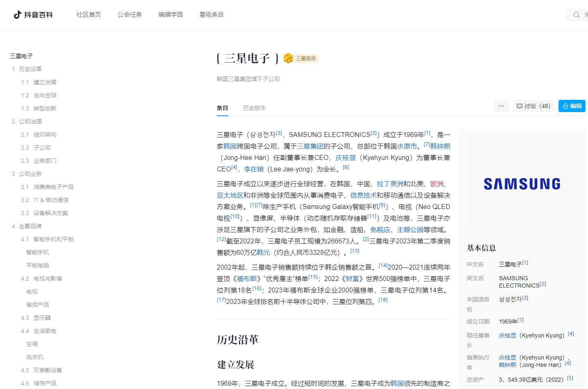Open the 李在镕 link
This screenshot has height=389, width=588.
pos(254,169)
